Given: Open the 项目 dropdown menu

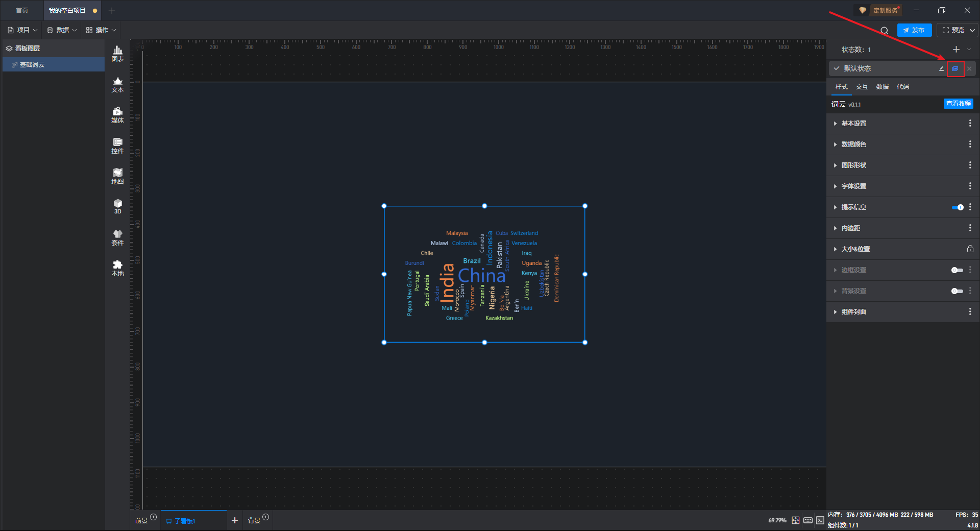Looking at the screenshot, I should [x=23, y=30].
